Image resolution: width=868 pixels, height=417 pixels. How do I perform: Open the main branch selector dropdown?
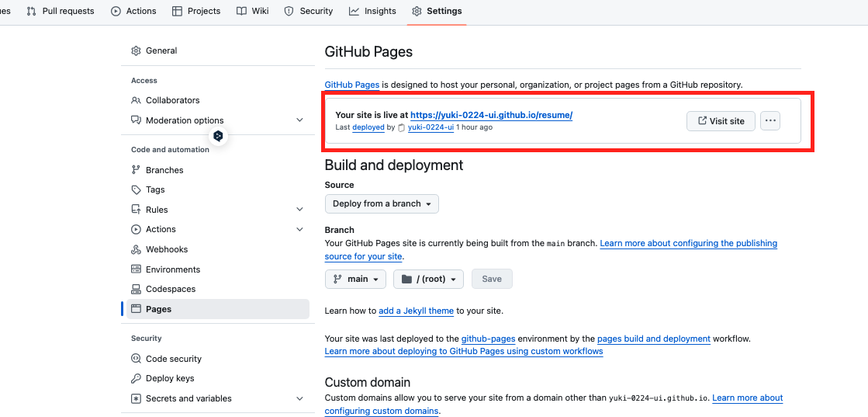(355, 279)
